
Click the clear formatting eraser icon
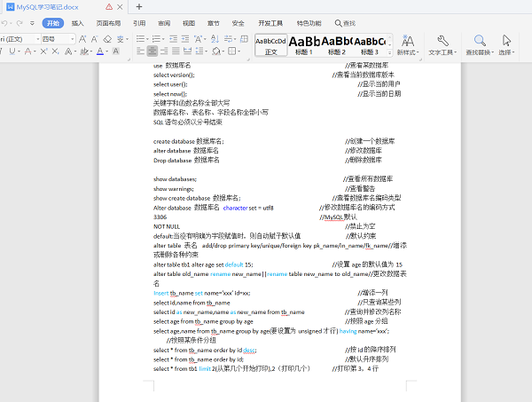[x=107, y=39]
